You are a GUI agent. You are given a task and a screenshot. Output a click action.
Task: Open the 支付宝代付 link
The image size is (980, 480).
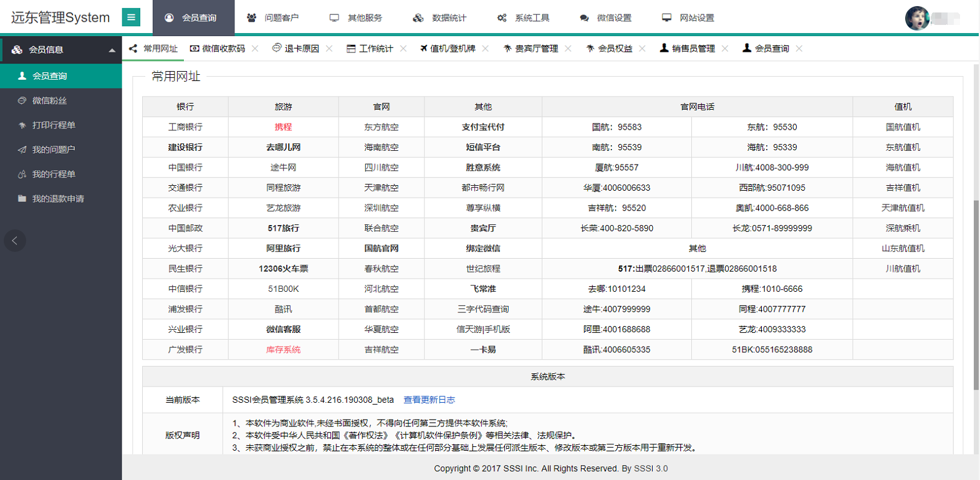pyautogui.click(x=483, y=127)
